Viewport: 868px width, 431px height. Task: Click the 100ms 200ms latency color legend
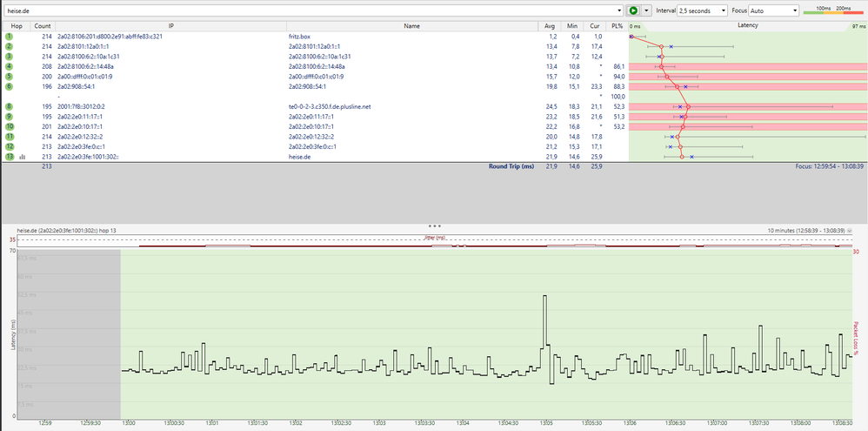pos(831,10)
